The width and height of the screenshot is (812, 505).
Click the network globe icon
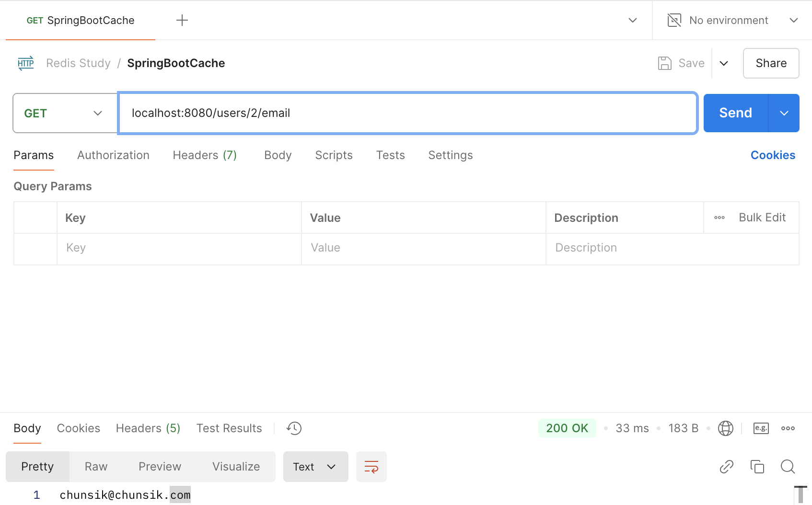726,428
